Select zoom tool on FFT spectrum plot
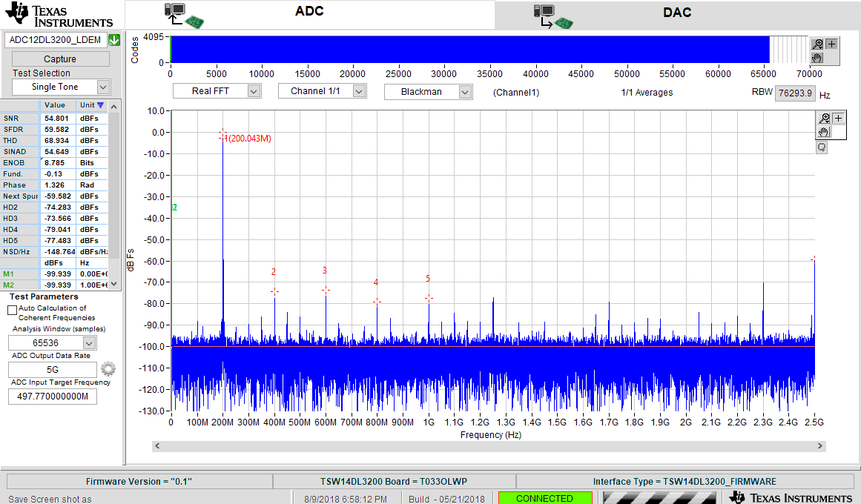This screenshot has width=861, height=504. coord(824,118)
